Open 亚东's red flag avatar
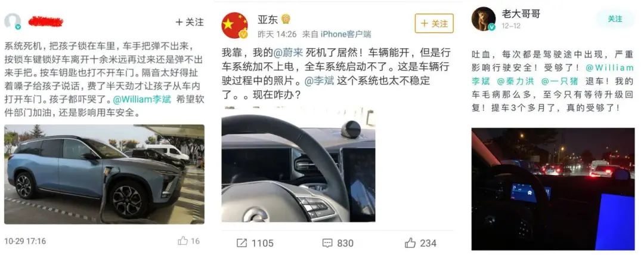Viewport: 644px width, 255px height. pos(234,26)
